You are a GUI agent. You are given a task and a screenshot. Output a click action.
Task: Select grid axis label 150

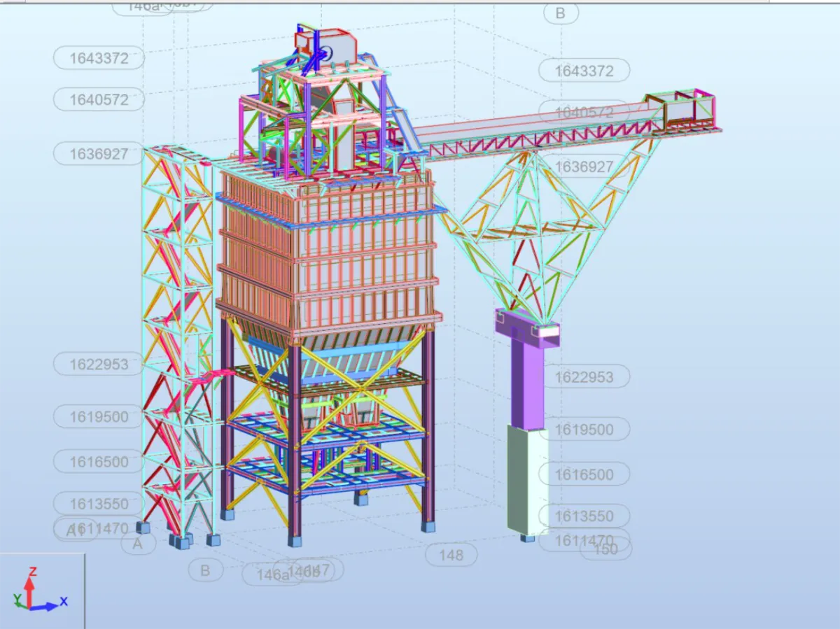coord(605,549)
